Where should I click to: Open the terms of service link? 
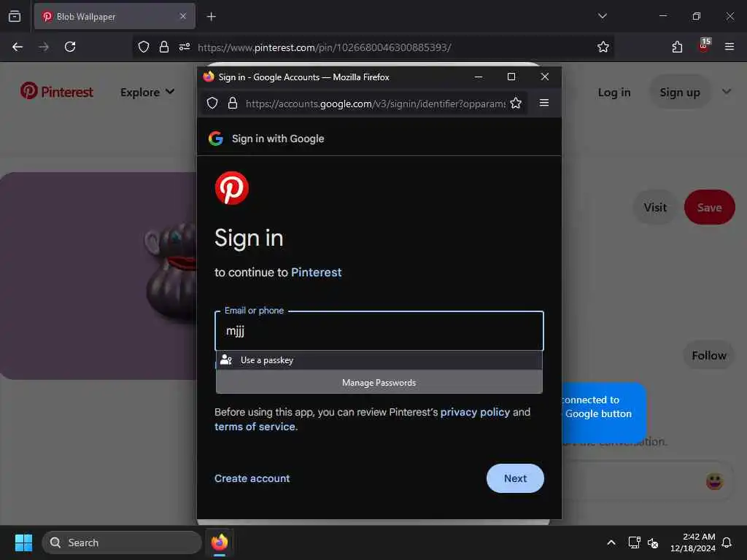tap(255, 427)
